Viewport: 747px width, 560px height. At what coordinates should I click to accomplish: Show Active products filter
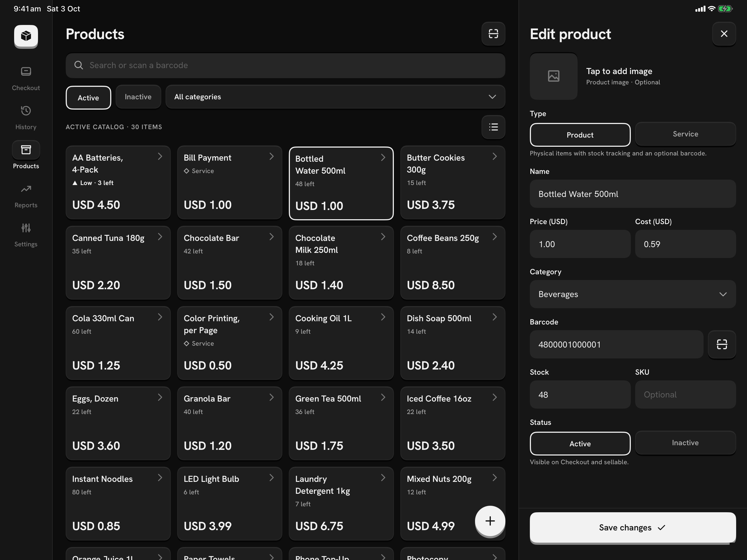click(88, 98)
